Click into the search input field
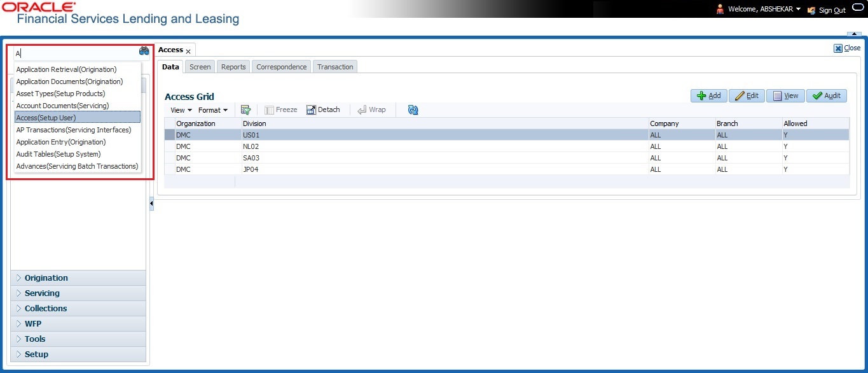Image resolution: width=868 pixels, height=373 pixels. (x=76, y=53)
